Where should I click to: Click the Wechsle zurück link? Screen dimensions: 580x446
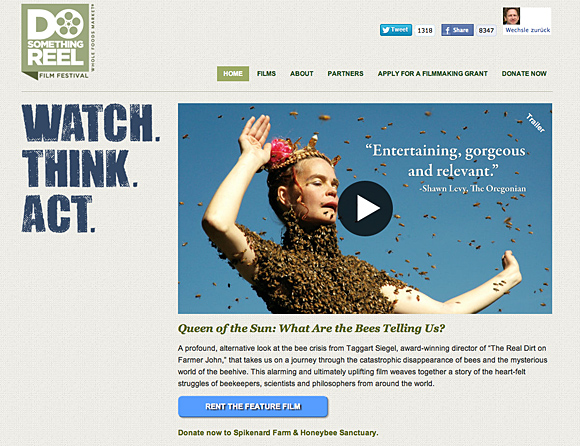(x=527, y=30)
